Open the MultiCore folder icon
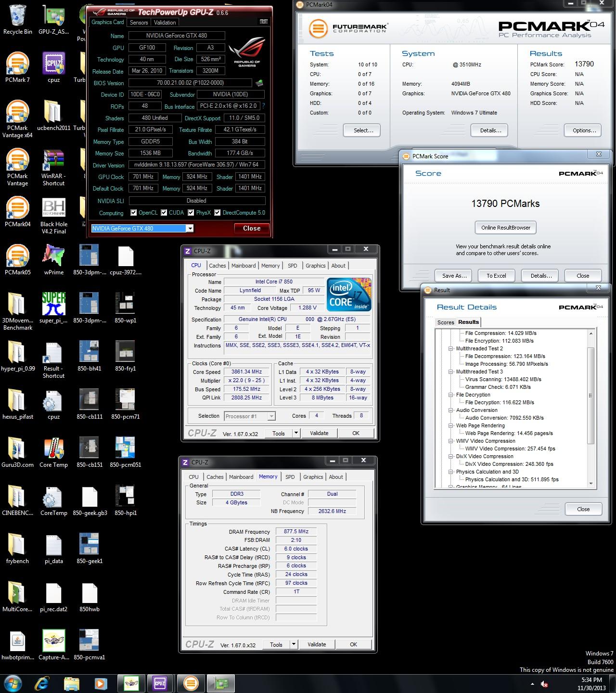 (17, 593)
